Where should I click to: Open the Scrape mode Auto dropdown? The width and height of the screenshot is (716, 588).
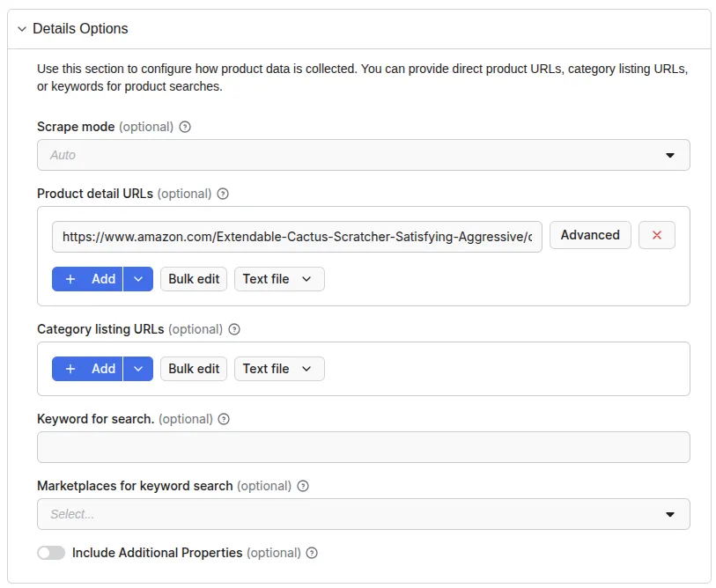[x=671, y=154]
